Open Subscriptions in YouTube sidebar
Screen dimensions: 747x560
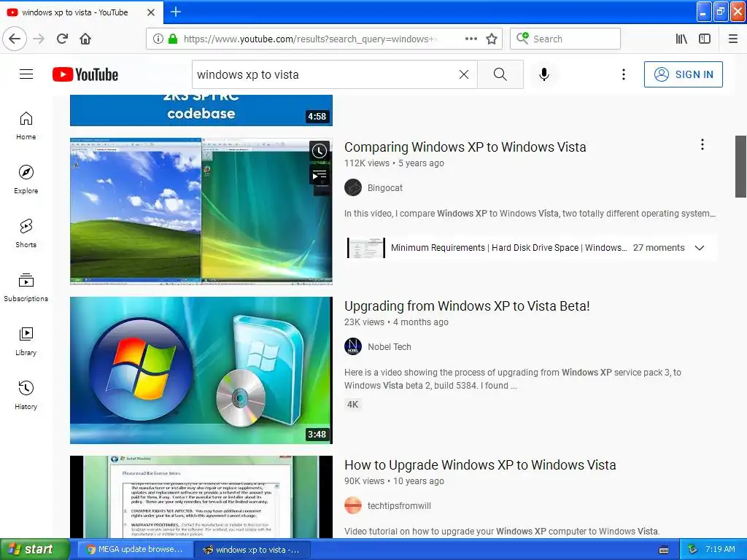pos(26,287)
